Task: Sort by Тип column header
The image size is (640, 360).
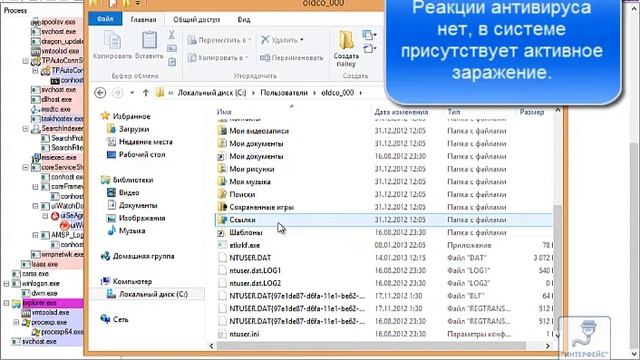Action: [x=453, y=111]
